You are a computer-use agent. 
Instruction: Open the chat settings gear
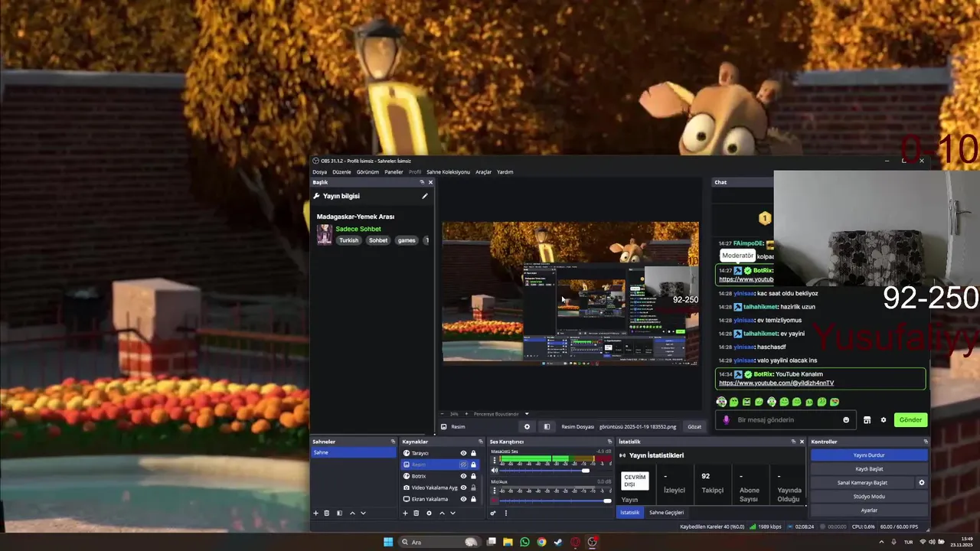[x=884, y=419]
